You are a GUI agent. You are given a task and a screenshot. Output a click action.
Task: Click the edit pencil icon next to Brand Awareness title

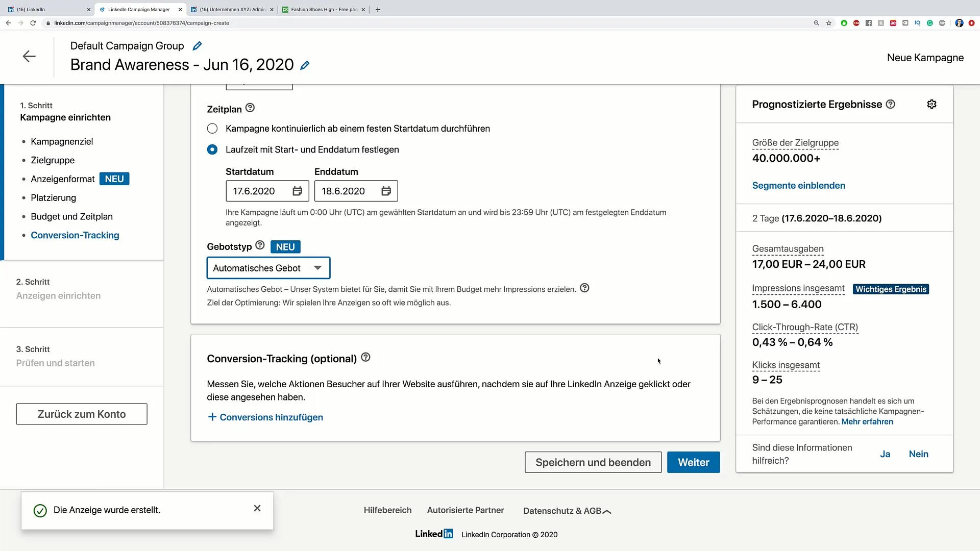[x=306, y=65]
